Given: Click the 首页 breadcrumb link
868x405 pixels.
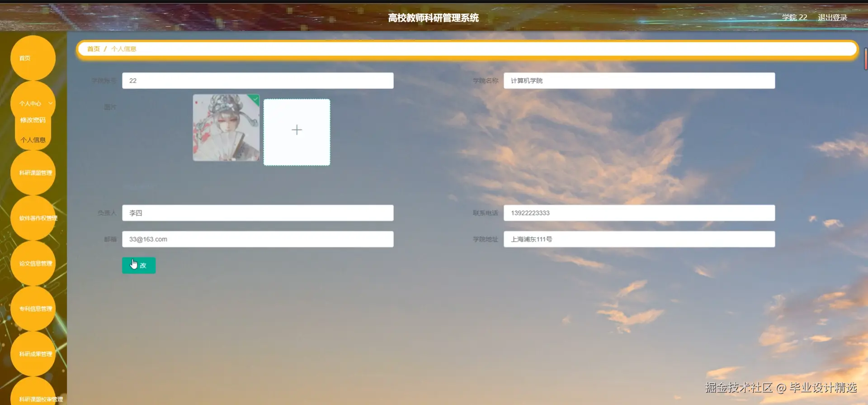Looking at the screenshot, I should coord(93,49).
